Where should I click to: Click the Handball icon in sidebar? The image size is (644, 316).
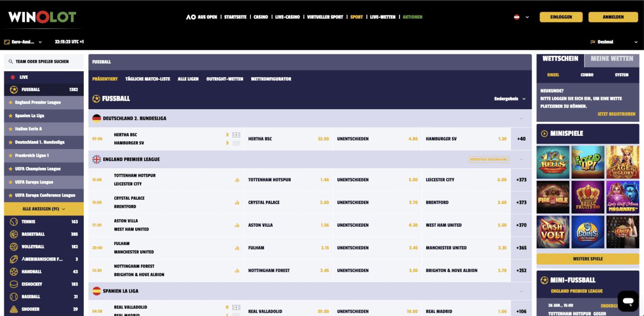(x=14, y=272)
